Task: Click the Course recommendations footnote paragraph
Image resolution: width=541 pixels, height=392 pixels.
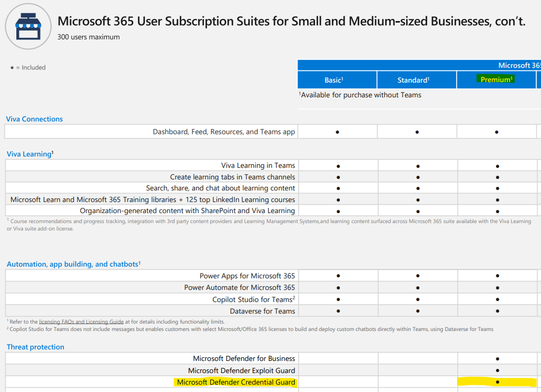Action: pos(269,225)
